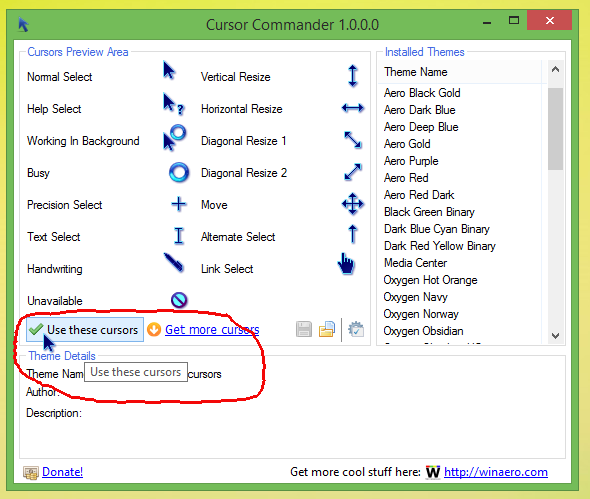Image resolution: width=590 pixels, height=499 pixels.
Task: Click the Move four-way arrow icon
Action: (353, 204)
